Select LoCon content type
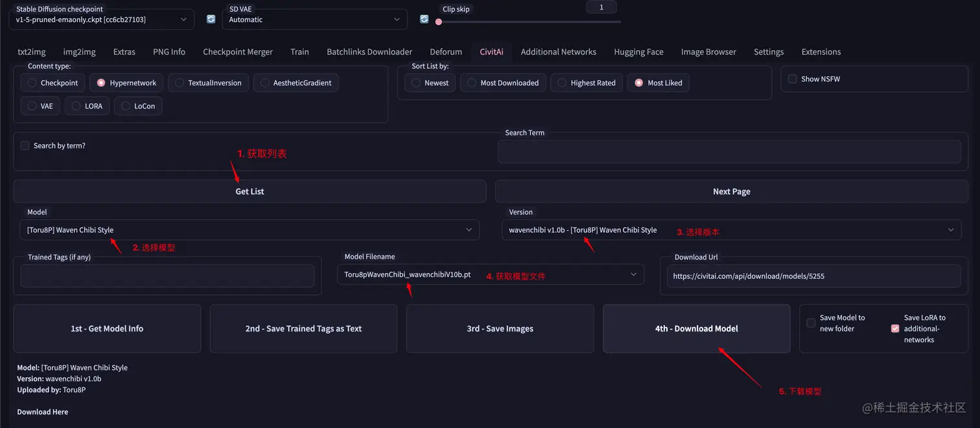The height and width of the screenshot is (428, 980). point(138,106)
